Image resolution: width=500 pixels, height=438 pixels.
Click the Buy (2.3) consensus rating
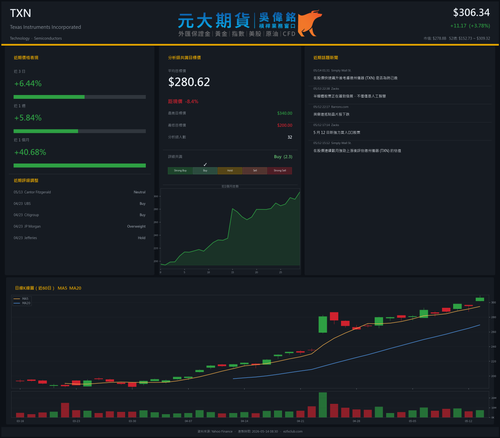click(283, 157)
